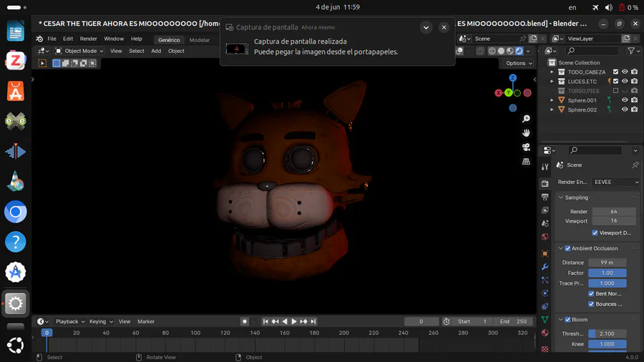
Task: Expand the Sphere.001 tree item
Action: point(552,101)
